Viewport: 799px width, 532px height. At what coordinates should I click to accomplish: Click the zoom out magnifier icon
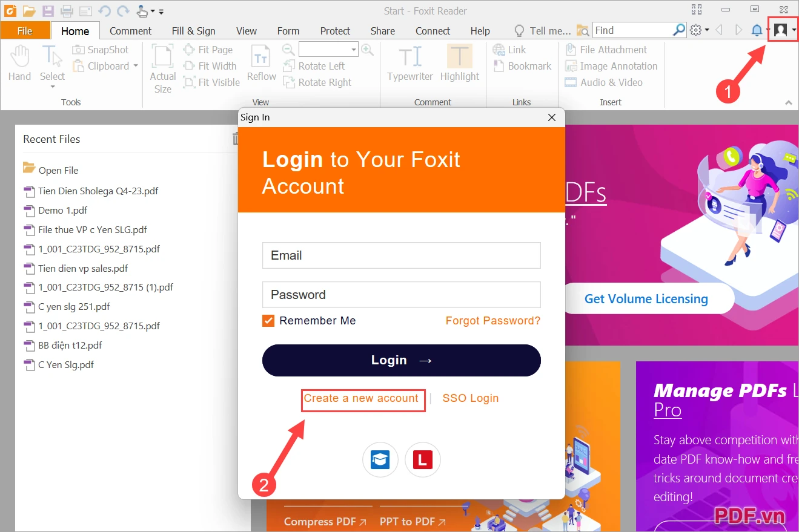289,50
